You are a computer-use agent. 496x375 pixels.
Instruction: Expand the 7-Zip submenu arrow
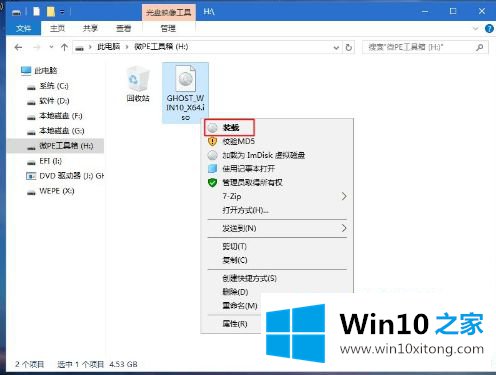(344, 196)
